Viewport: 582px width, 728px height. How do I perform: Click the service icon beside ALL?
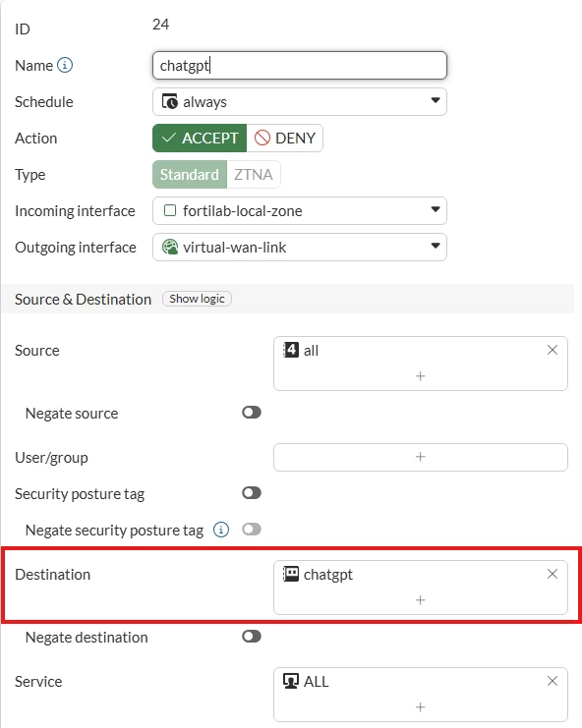(291, 681)
